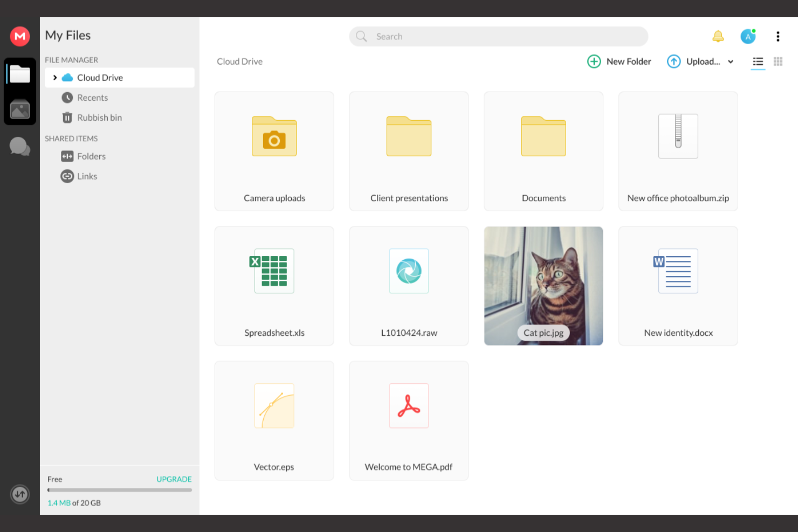This screenshot has height=532, width=798.
Task: Click the notification bell
Action: [718, 36]
